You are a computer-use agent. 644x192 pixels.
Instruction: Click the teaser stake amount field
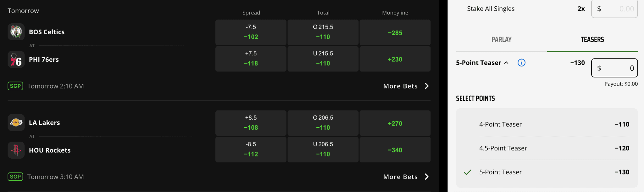[614, 68]
